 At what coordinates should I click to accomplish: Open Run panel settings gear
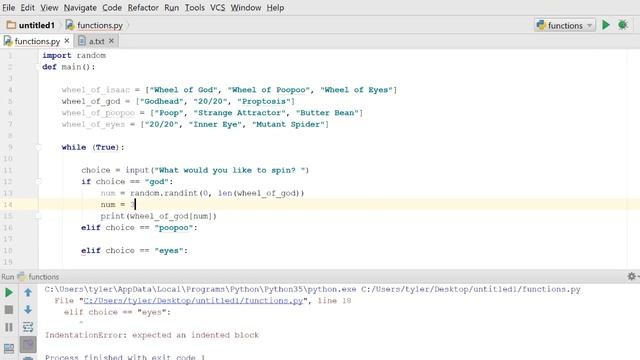click(x=631, y=276)
